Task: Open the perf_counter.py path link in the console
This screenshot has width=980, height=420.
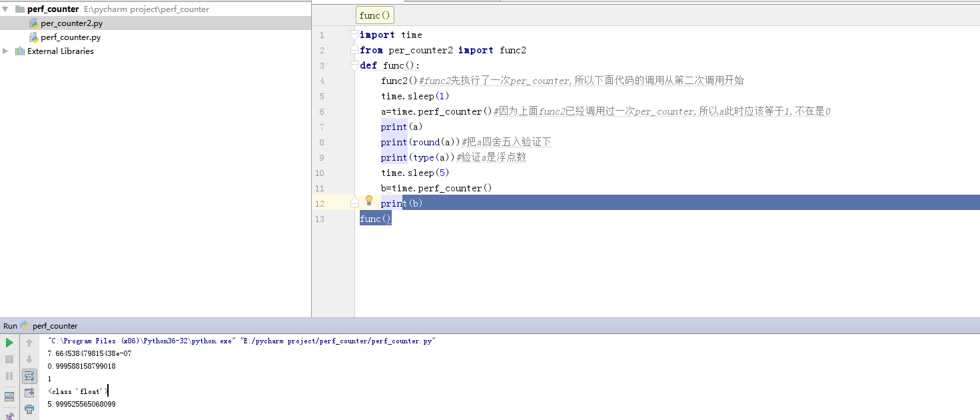Action: [x=337, y=341]
